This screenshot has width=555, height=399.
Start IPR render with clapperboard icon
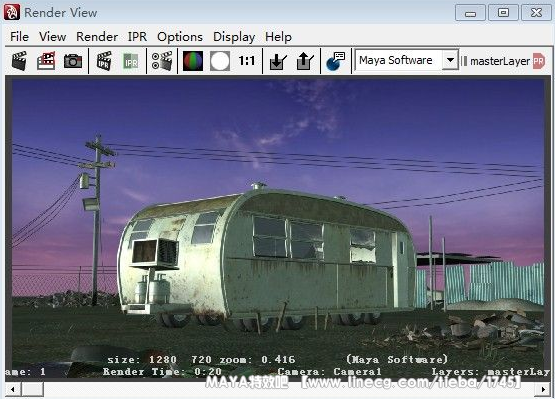pyautogui.click(x=104, y=61)
